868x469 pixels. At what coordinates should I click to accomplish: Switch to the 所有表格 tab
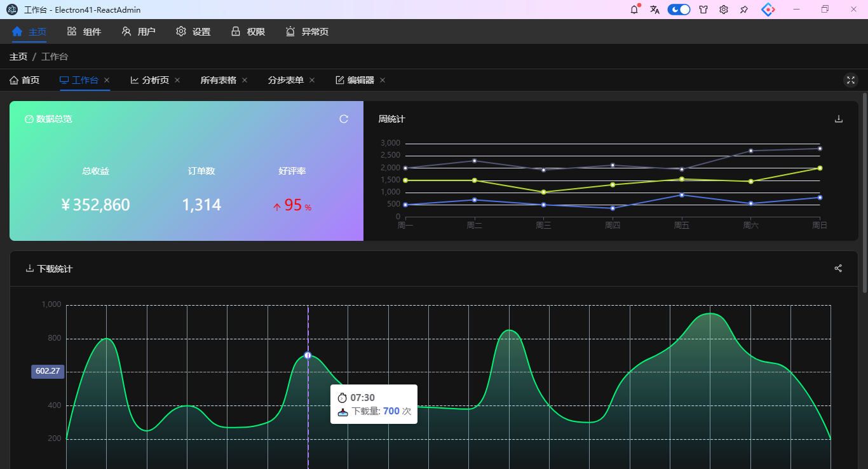click(x=218, y=80)
